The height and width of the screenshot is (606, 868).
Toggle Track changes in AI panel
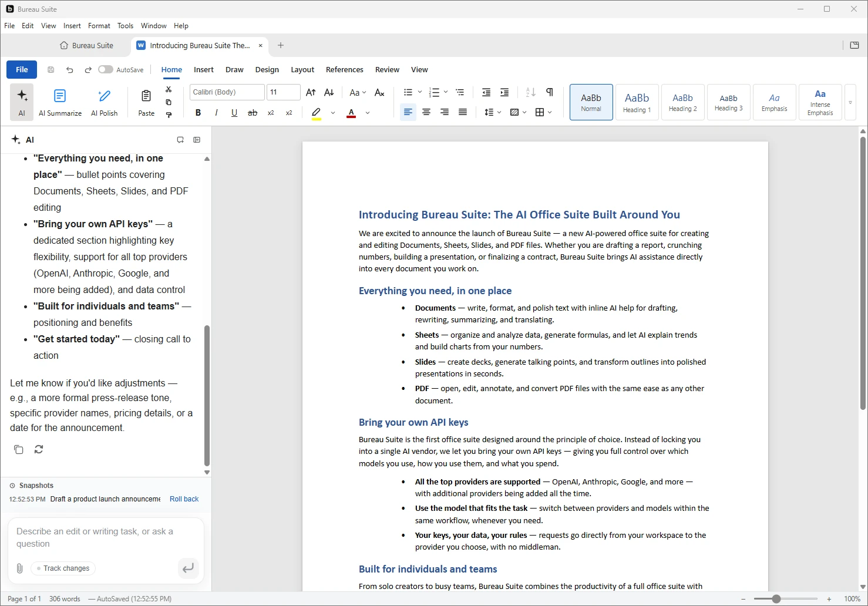[63, 568]
